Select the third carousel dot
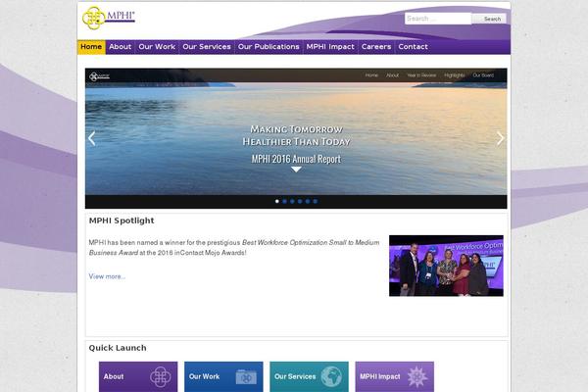This screenshot has width=588, height=392. [x=292, y=202]
